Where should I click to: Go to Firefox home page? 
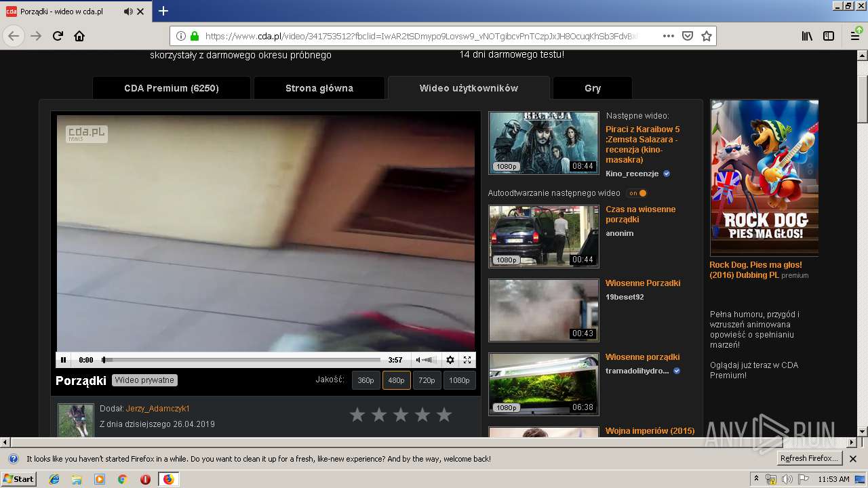click(x=79, y=36)
